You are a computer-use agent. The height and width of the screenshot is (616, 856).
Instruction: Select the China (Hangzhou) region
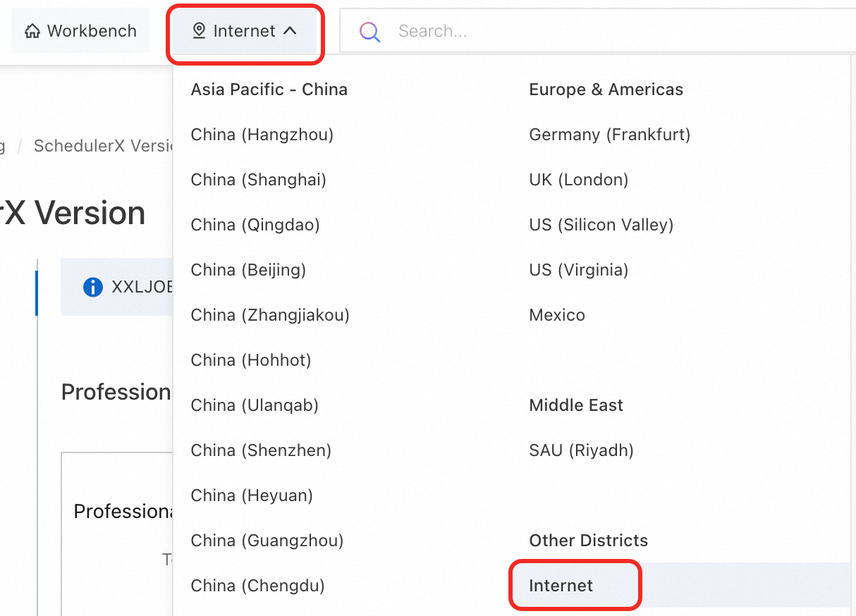pyautogui.click(x=262, y=134)
